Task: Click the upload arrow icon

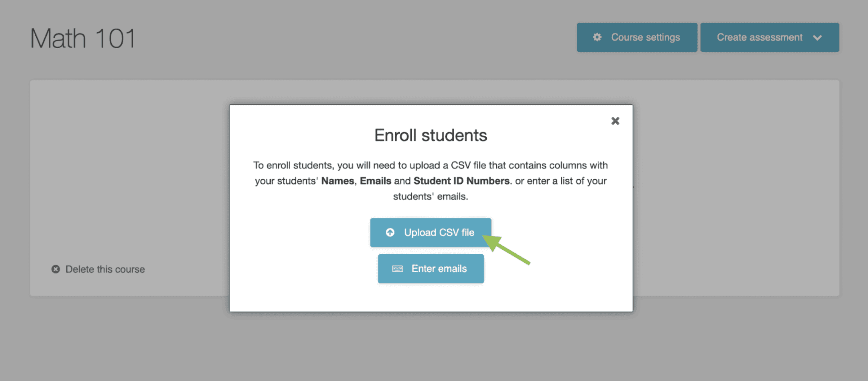Action: click(x=390, y=232)
